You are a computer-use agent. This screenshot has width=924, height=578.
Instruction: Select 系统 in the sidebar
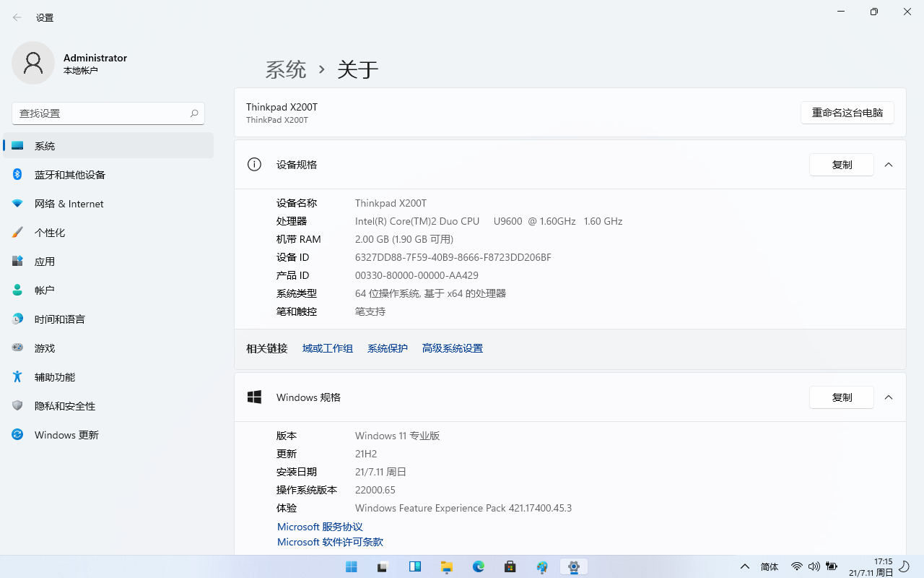pyautogui.click(x=108, y=145)
